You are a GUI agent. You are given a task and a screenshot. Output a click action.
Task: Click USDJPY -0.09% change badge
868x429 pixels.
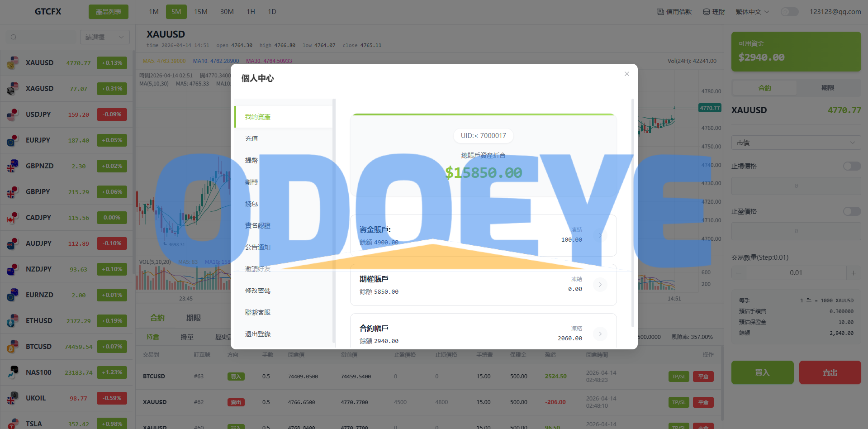(112, 114)
